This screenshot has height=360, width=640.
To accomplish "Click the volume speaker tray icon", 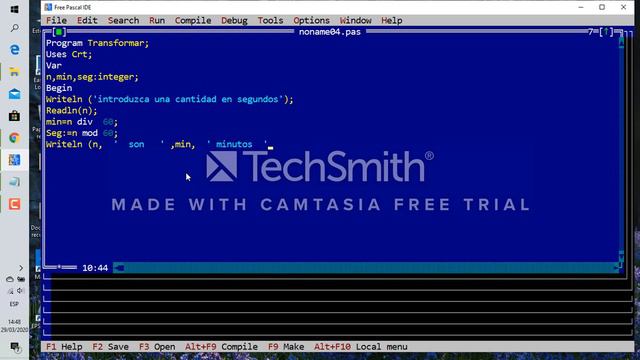I will point(20,291).
